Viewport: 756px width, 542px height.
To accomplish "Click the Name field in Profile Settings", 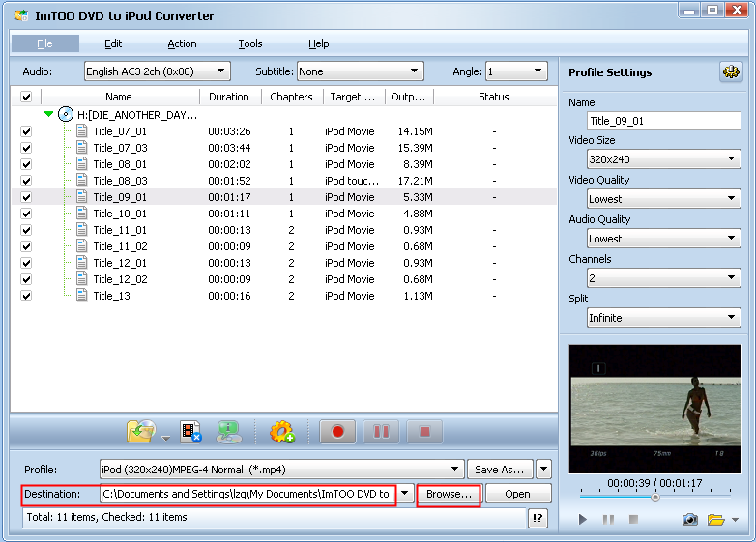I will point(664,121).
